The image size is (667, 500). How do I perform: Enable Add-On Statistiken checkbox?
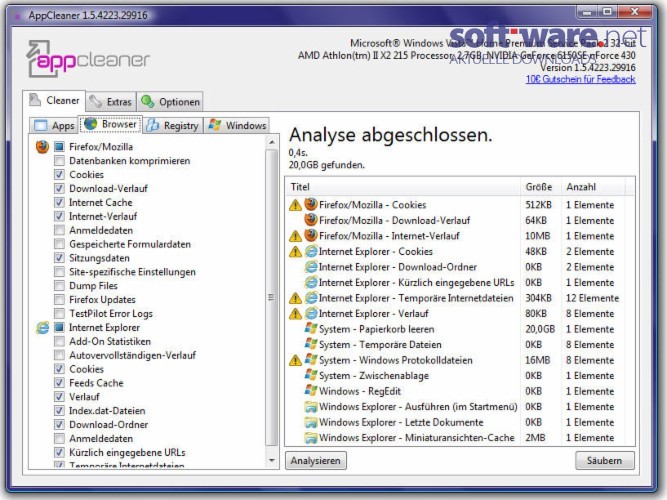pos(59,341)
